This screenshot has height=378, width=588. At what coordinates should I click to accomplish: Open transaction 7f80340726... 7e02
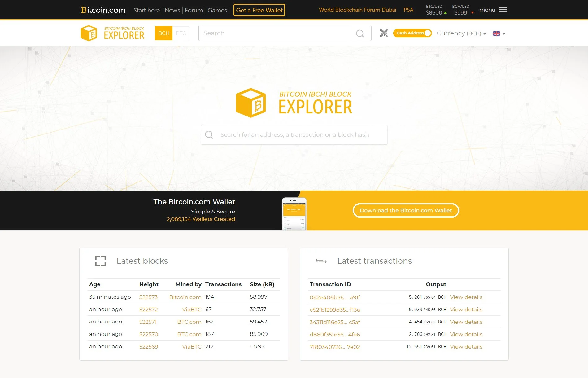point(335,347)
